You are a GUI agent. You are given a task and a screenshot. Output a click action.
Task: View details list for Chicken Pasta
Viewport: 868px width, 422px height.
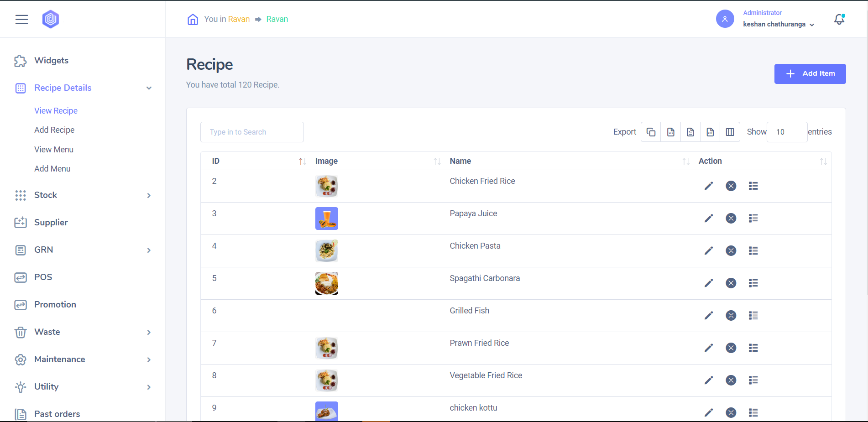(x=753, y=250)
